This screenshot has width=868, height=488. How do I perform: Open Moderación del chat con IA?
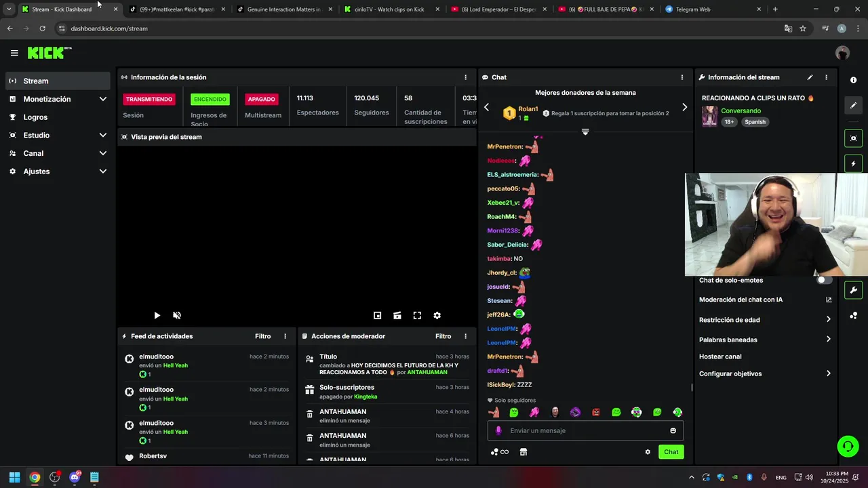pos(765,300)
